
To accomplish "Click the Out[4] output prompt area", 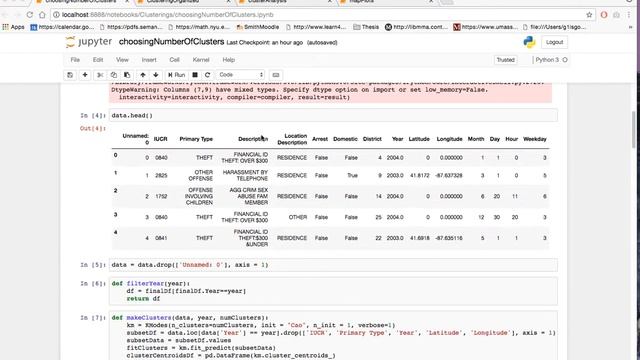I will tap(93, 129).
